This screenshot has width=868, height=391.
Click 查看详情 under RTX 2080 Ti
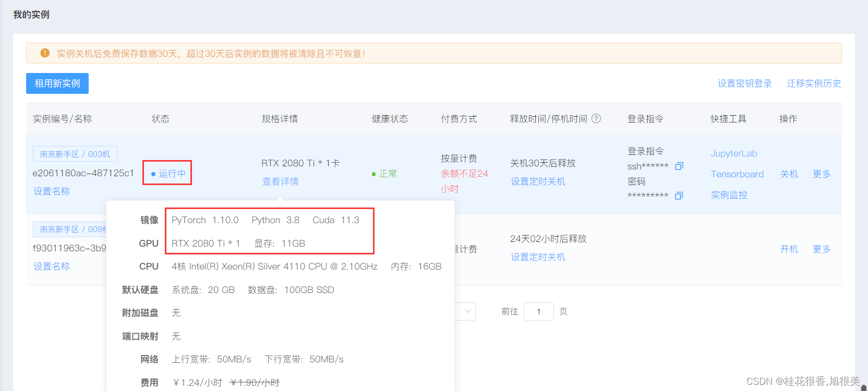point(280,181)
